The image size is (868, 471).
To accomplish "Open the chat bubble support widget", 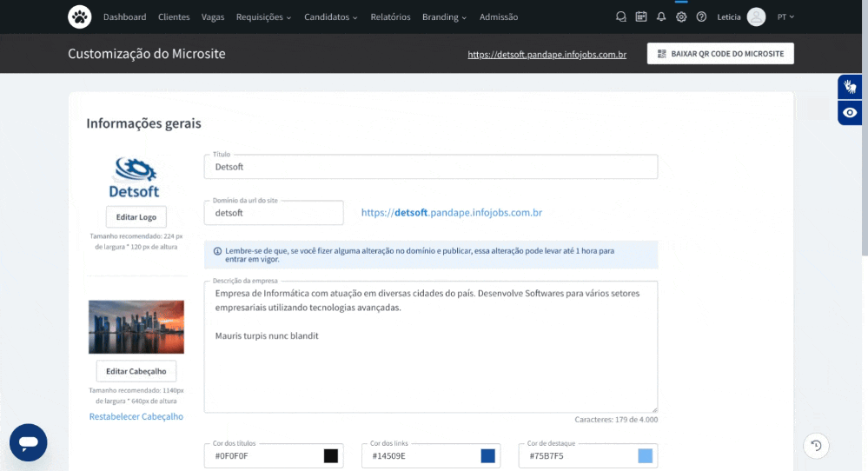I will (x=28, y=442).
